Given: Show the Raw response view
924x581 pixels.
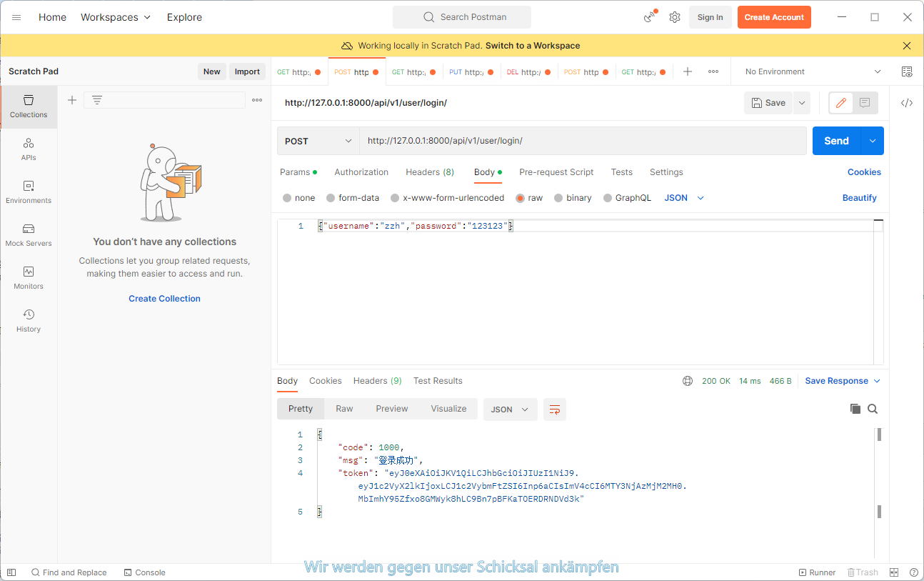Looking at the screenshot, I should (x=344, y=409).
